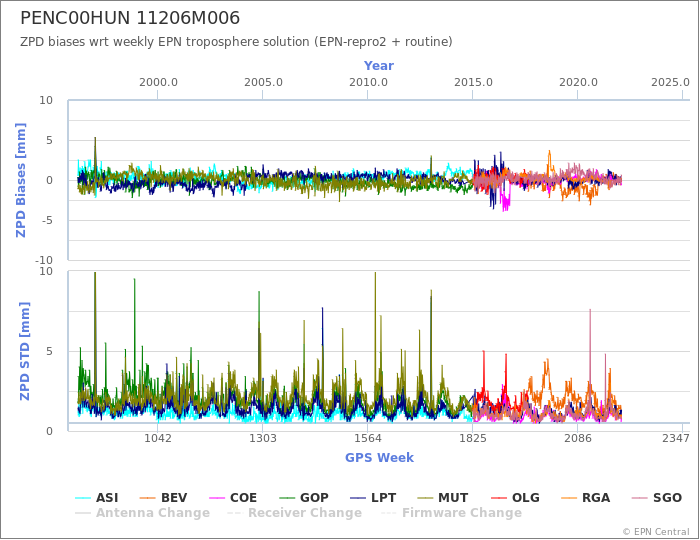Click the red OLG legend line swatch
This screenshot has height=540, width=700.
coord(499,498)
